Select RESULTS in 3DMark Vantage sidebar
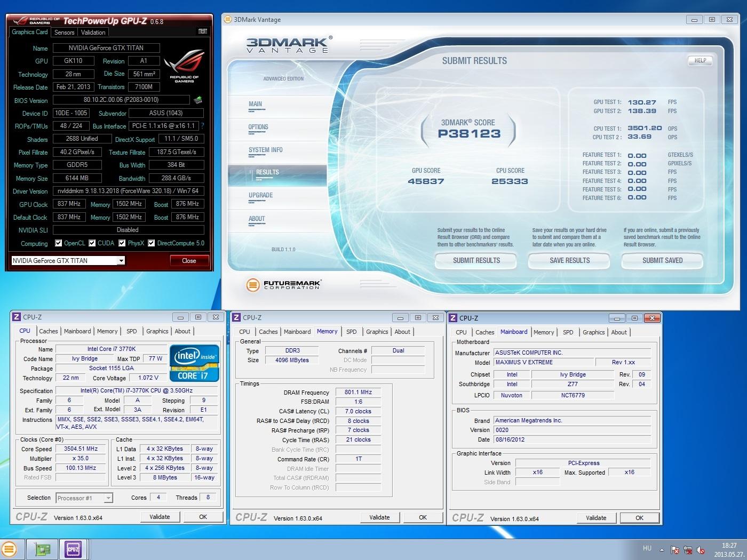 277,175
